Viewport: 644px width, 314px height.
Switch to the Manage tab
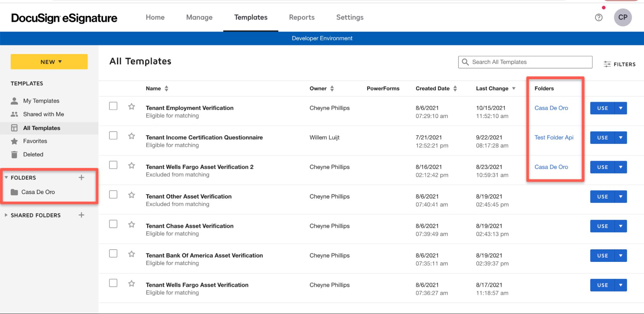coord(199,17)
